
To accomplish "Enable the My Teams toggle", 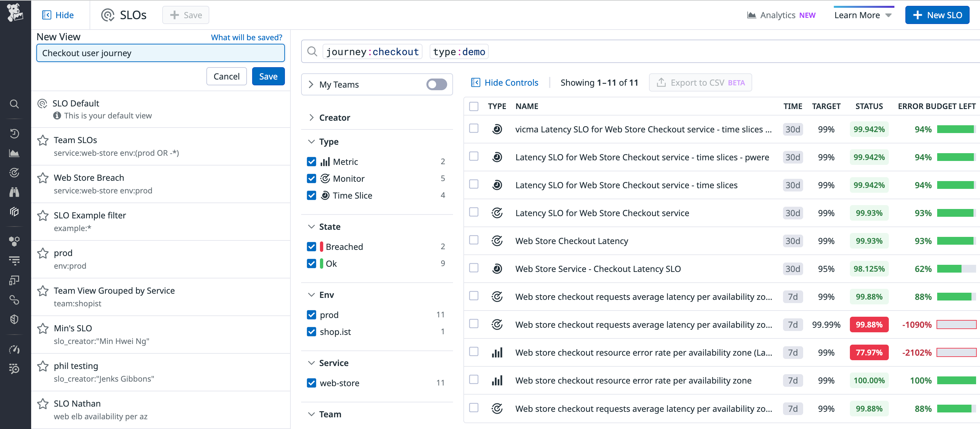I will (x=436, y=84).
